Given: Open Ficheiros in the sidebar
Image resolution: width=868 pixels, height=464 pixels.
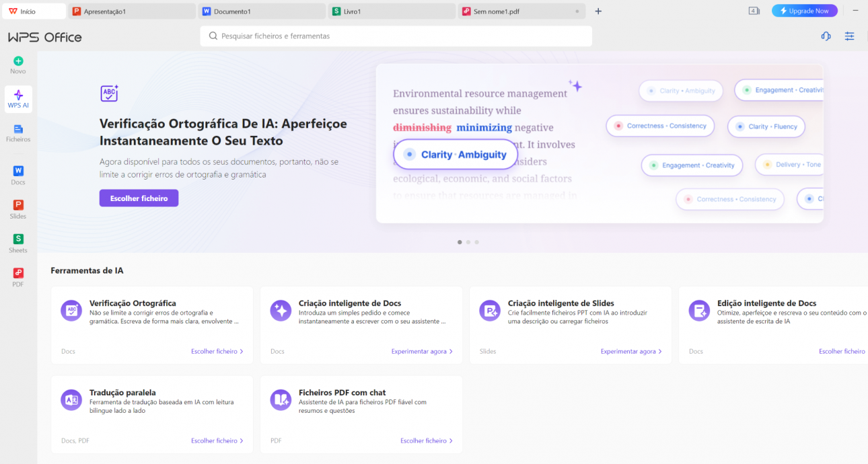Looking at the screenshot, I should (x=18, y=133).
